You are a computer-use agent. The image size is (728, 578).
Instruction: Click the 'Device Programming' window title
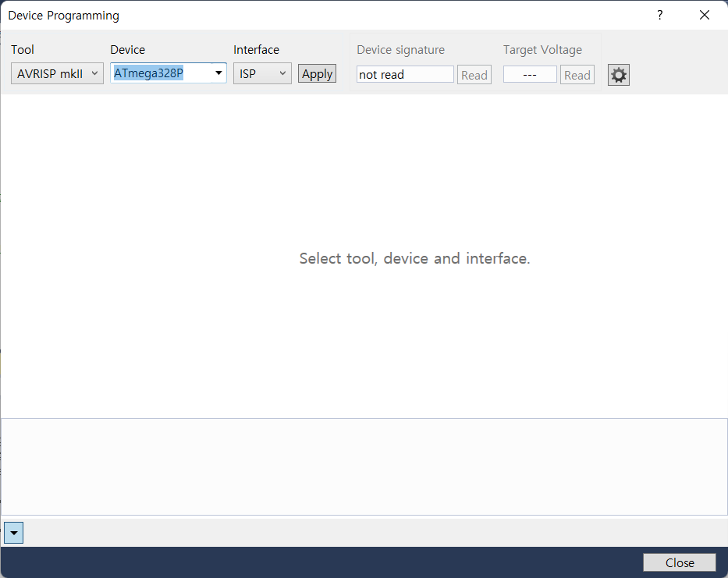click(64, 16)
